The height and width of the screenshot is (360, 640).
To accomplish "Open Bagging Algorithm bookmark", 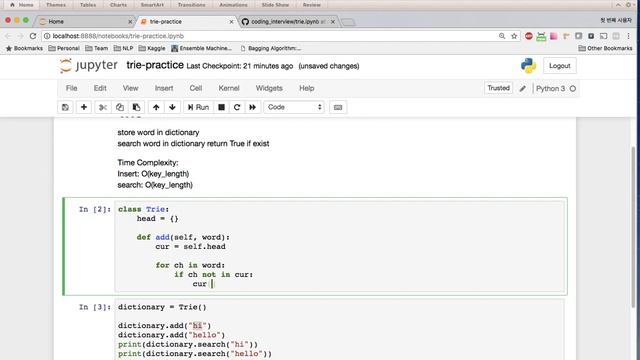I will pos(271,48).
